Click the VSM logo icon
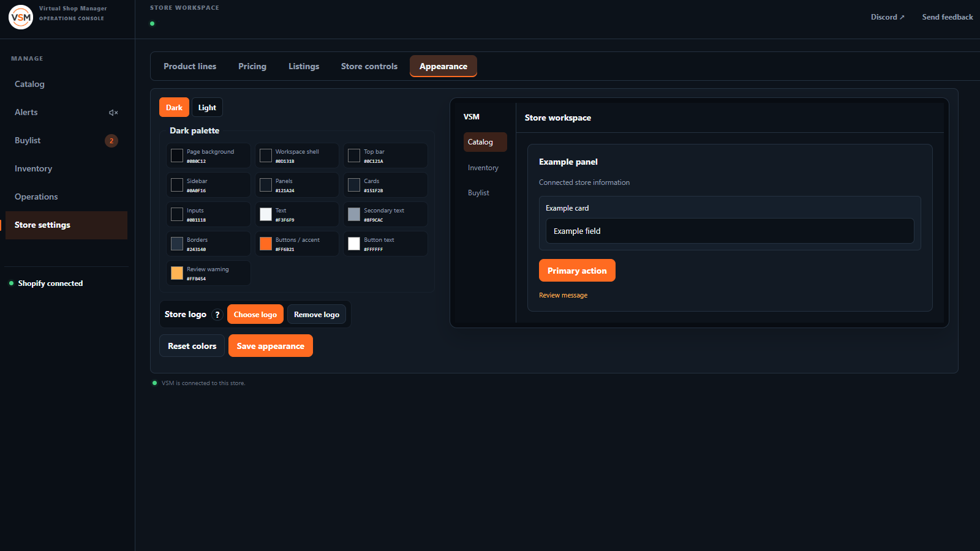This screenshot has height=551, width=980. click(x=21, y=17)
